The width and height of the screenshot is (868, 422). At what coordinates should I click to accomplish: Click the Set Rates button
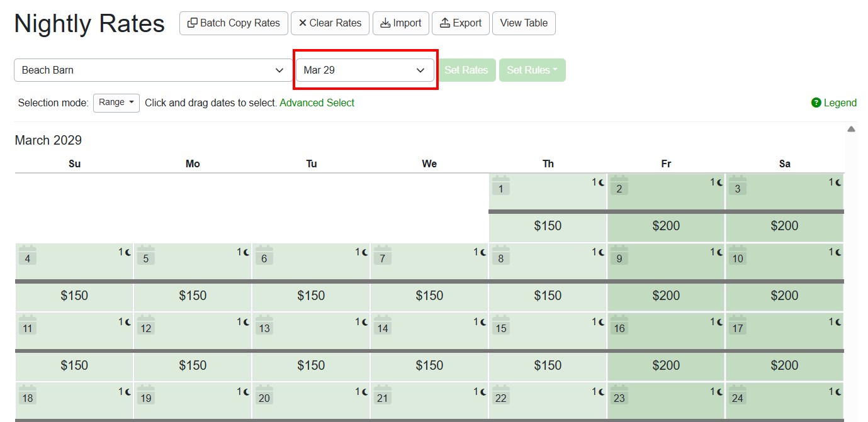[x=466, y=70]
